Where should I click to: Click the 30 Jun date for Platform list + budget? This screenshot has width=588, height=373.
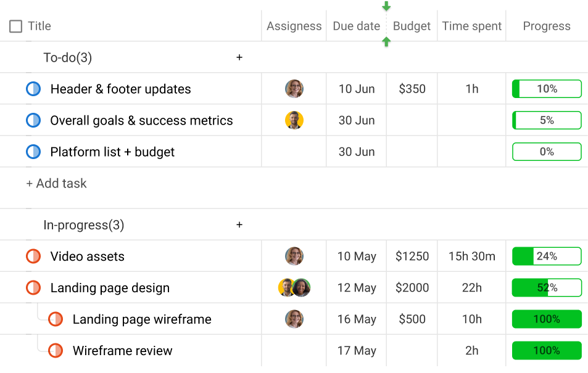(x=357, y=152)
